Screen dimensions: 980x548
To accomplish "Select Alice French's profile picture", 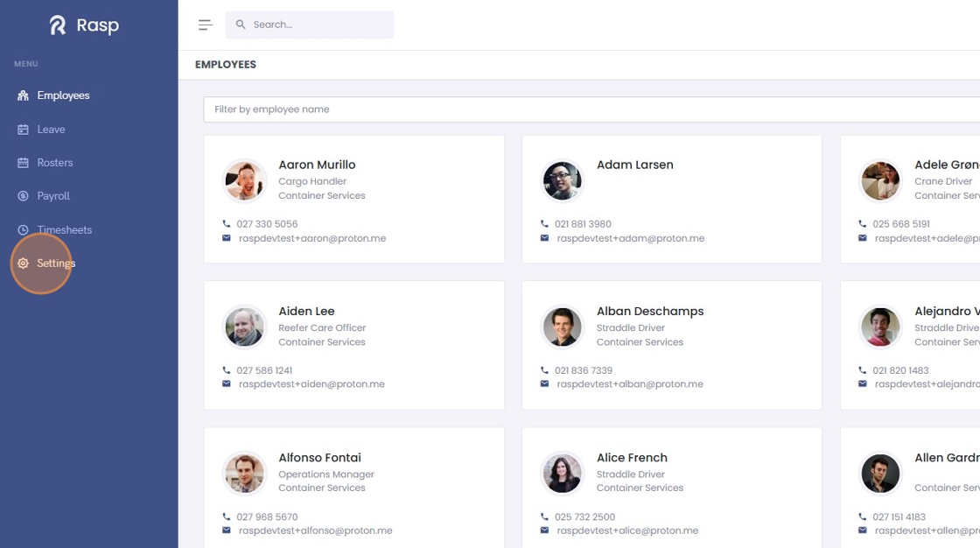I will pos(562,474).
